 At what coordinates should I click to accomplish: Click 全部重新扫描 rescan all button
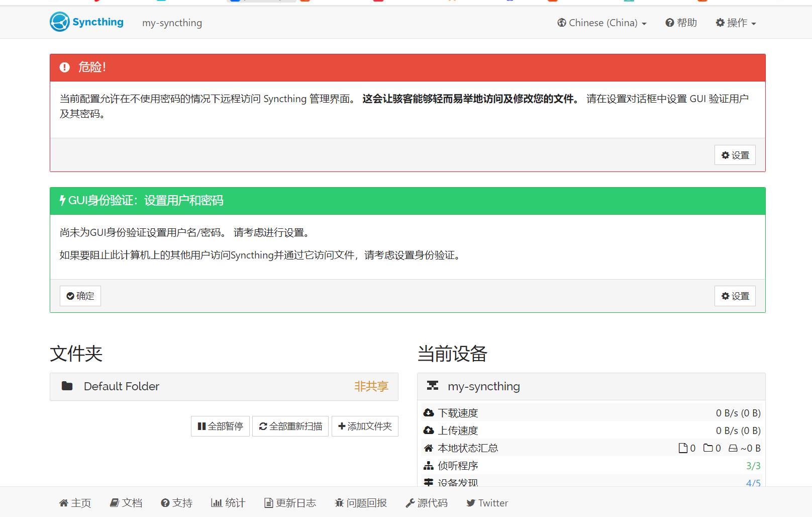[290, 426]
